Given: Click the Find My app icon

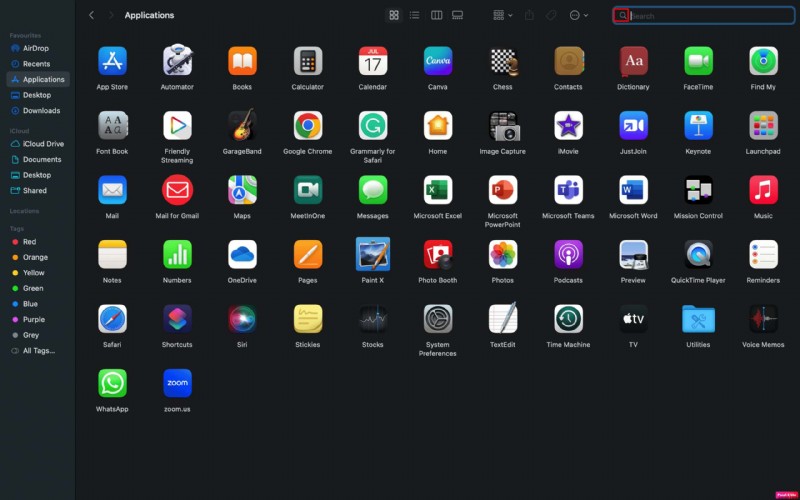Looking at the screenshot, I should pos(763,61).
